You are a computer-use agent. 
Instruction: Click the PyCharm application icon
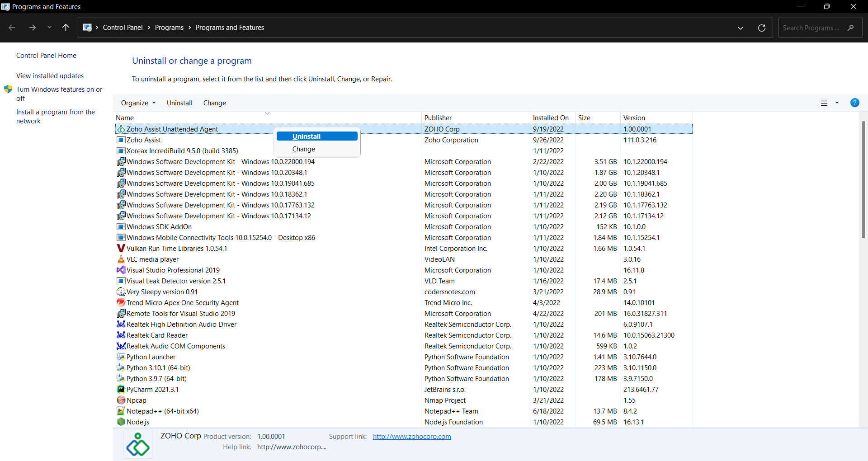tap(121, 389)
